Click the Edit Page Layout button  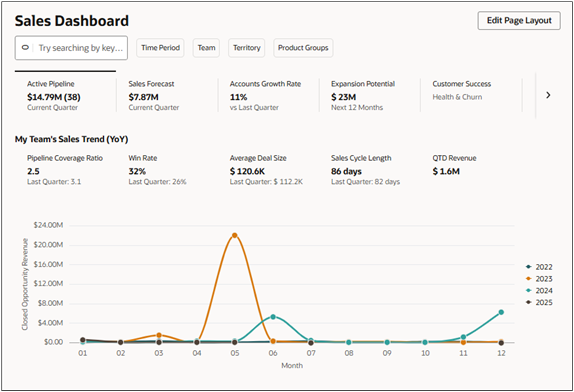pos(519,20)
